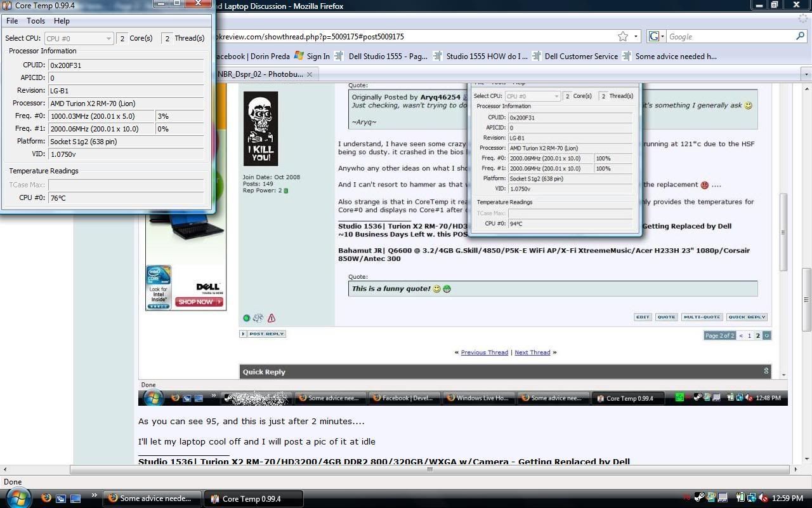Viewport: 812px width, 508px height.
Task: Open the Sign In bookmark
Action: [312, 56]
